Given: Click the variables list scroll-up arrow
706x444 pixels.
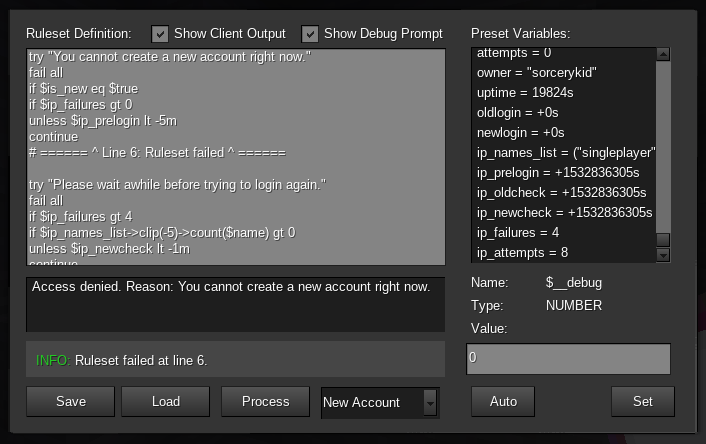Looking at the screenshot, I should (x=663, y=54).
